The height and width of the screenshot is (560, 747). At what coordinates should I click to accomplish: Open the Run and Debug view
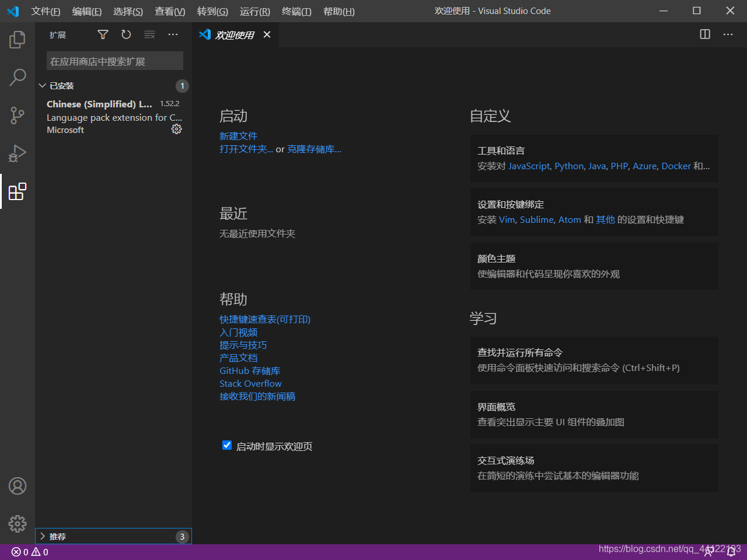(x=18, y=153)
